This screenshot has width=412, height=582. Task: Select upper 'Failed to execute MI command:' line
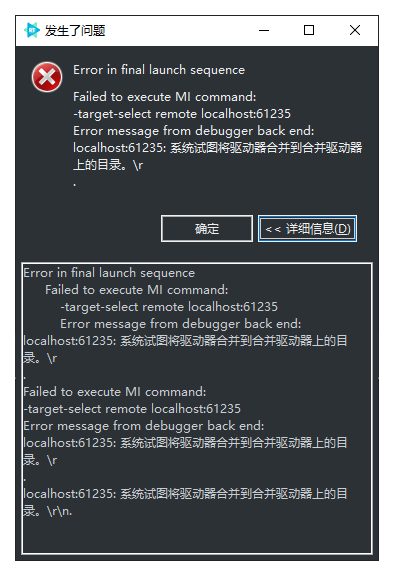pyautogui.click(x=164, y=97)
